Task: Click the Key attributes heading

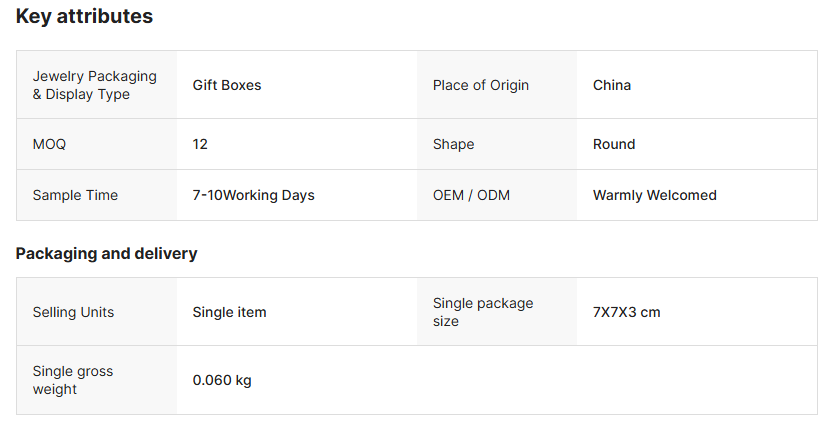Action: coord(84,17)
